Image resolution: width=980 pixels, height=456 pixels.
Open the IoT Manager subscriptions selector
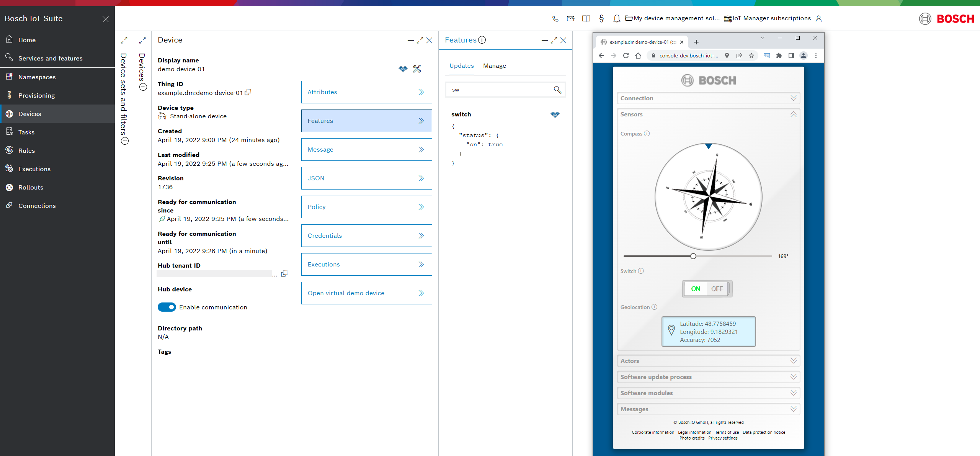(767, 18)
